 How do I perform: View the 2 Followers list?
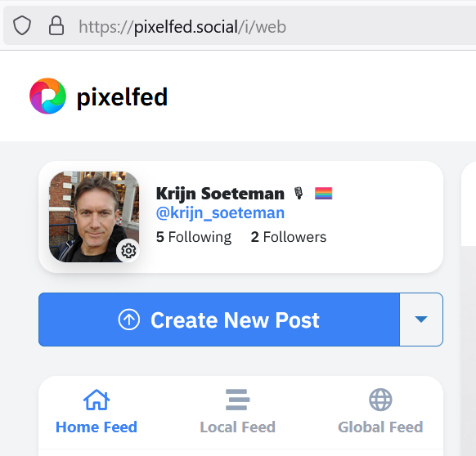(289, 237)
